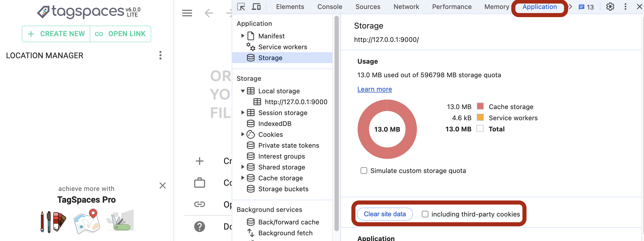
Task: Select the Application tab
Action: [x=540, y=7]
